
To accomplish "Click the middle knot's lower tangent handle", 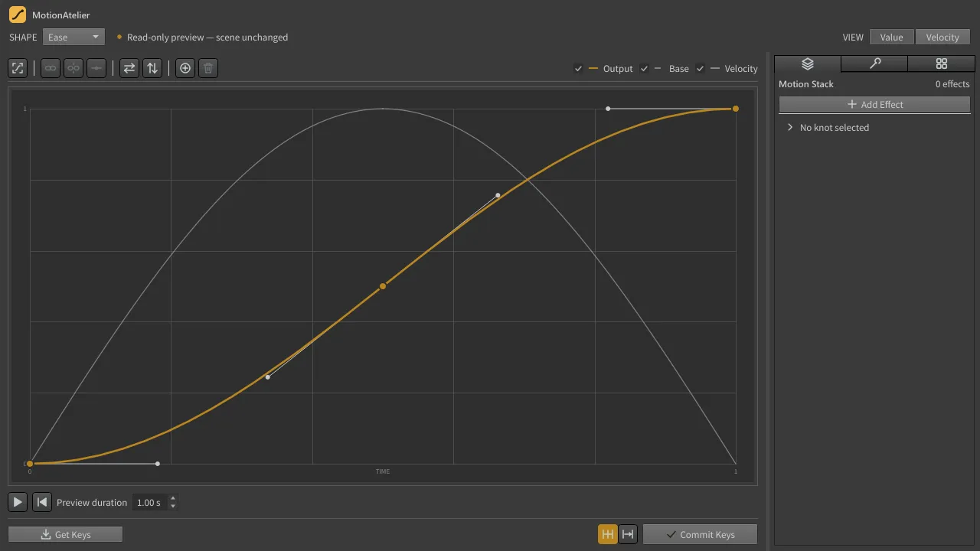I will [267, 377].
